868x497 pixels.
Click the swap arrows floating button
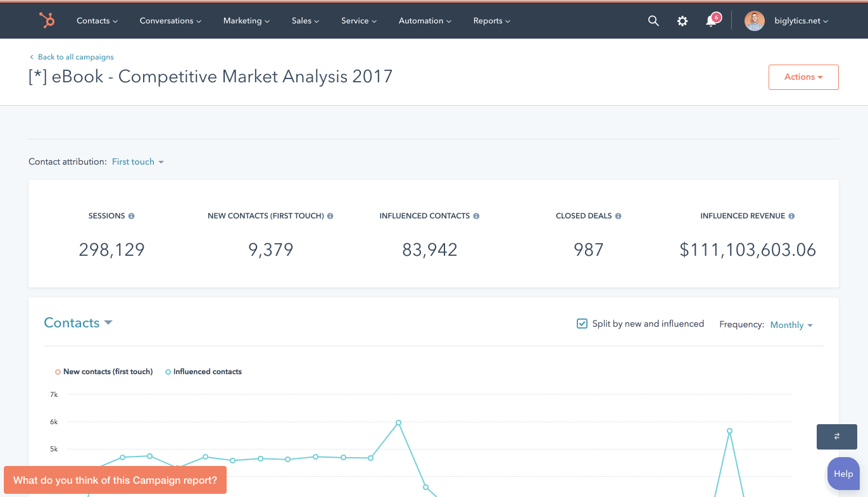coord(836,436)
